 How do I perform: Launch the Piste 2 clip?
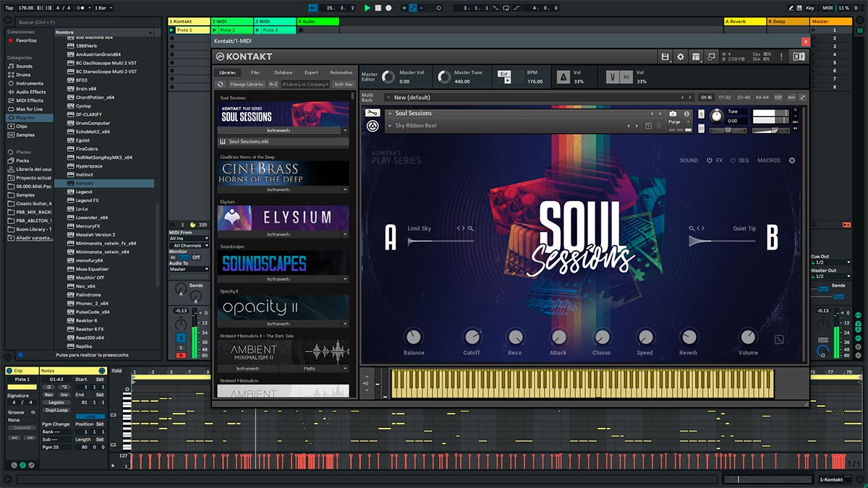pos(215,30)
